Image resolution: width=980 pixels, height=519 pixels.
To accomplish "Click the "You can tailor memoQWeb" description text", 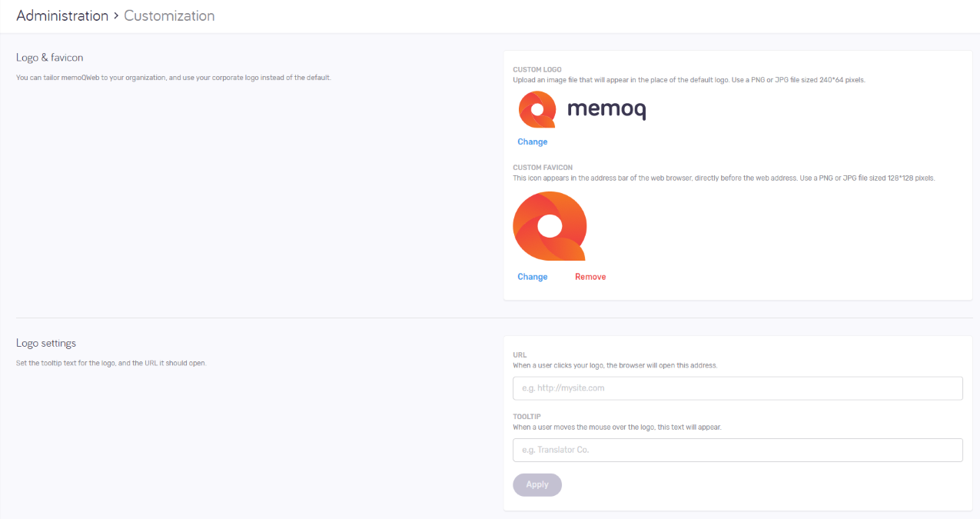I will pos(174,78).
